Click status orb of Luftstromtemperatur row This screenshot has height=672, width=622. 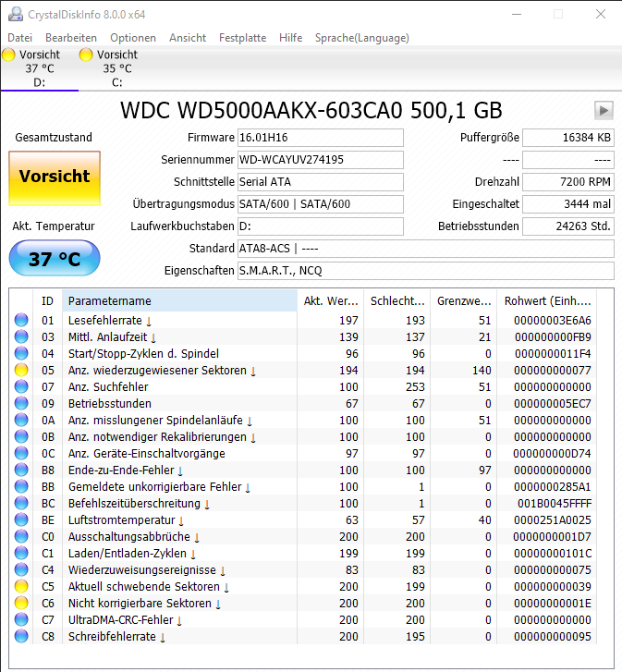[x=21, y=519]
